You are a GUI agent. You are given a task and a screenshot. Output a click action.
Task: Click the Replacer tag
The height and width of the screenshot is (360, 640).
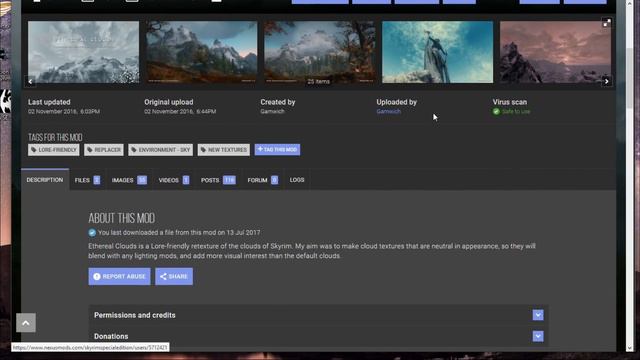pos(104,150)
